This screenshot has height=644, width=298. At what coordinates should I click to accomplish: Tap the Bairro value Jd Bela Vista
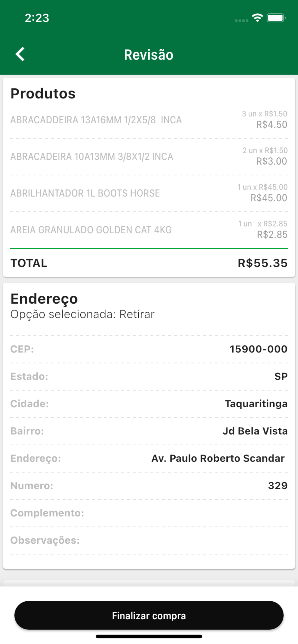click(x=255, y=431)
